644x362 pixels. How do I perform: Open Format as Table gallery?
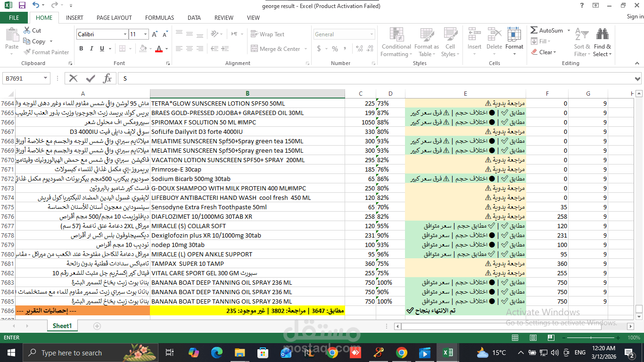click(x=427, y=42)
